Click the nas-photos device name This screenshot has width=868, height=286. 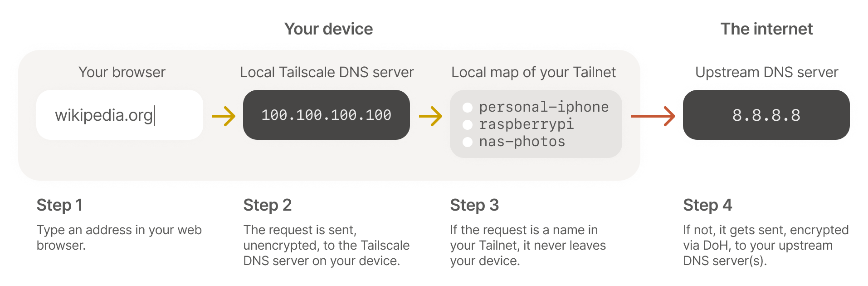522,142
